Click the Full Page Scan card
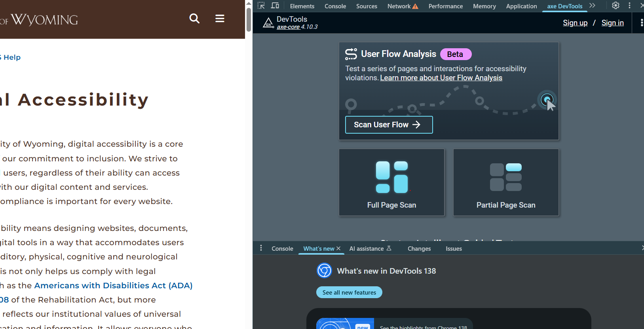Viewport: 644px width, 329px height. click(x=392, y=182)
